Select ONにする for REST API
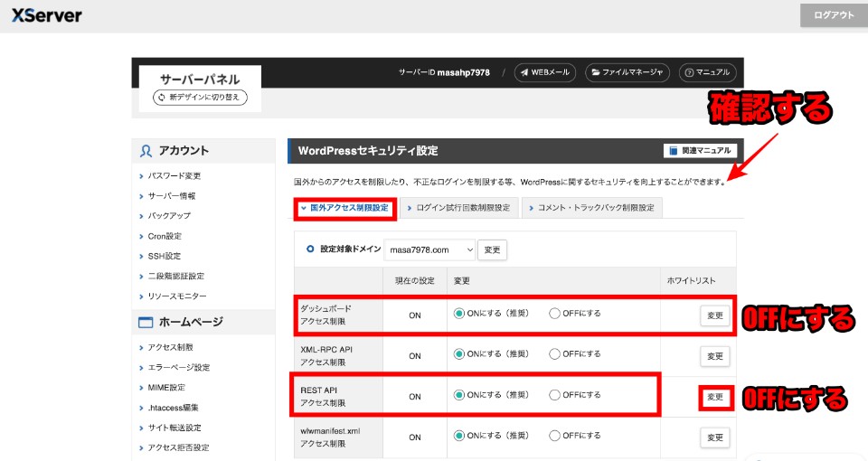The image size is (868, 461). point(459,395)
